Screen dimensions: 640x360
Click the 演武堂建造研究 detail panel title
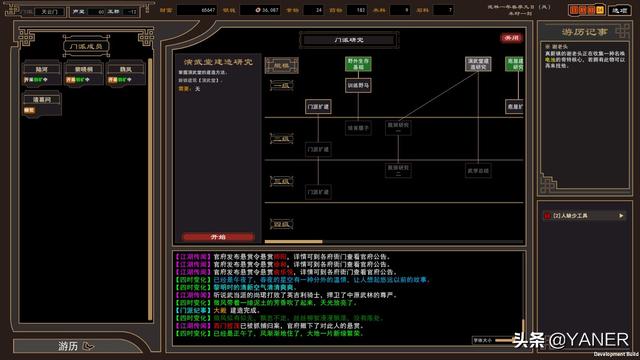(218, 62)
